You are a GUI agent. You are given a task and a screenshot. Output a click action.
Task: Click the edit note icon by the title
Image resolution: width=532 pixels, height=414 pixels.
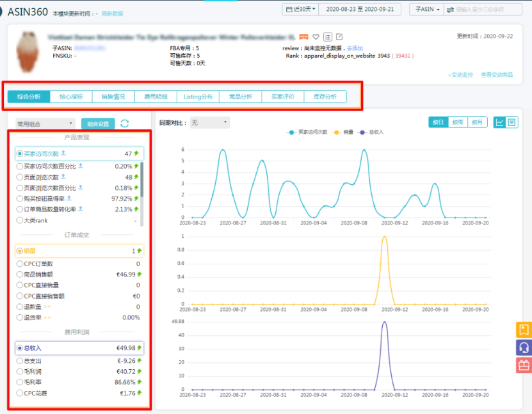click(339, 36)
